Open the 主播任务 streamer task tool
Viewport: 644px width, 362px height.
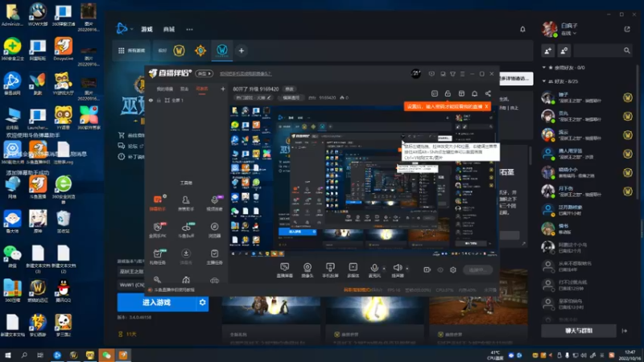[214, 257]
